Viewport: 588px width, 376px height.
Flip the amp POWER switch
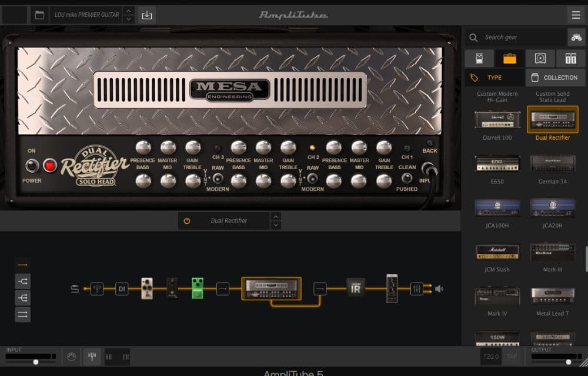(x=32, y=165)
